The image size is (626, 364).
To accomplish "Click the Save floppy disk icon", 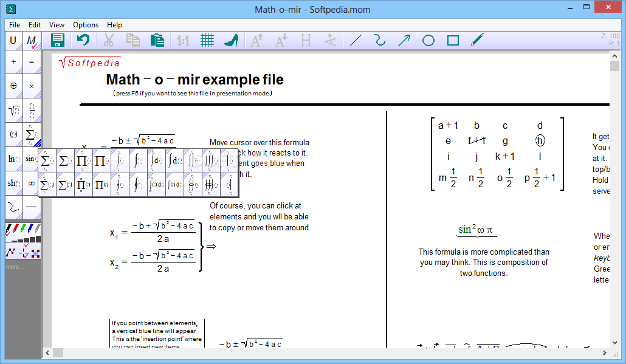I will click(x=58, y=40).
